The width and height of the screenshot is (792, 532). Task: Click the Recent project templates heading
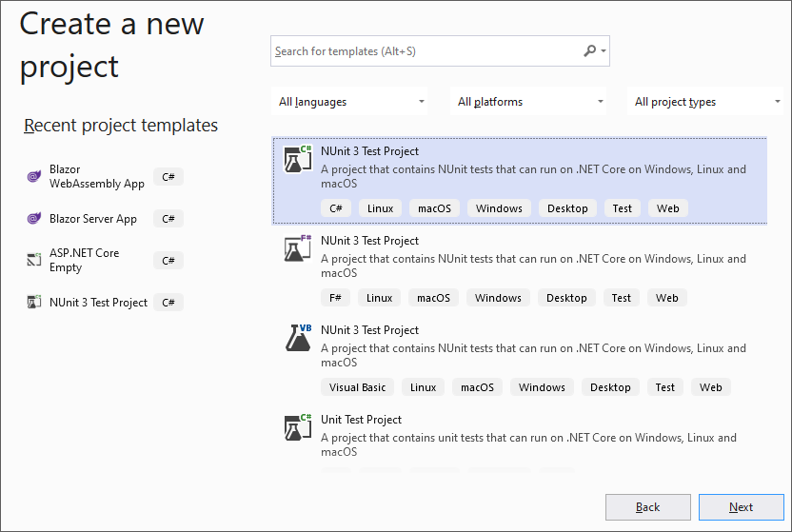[x=121, y=126]
